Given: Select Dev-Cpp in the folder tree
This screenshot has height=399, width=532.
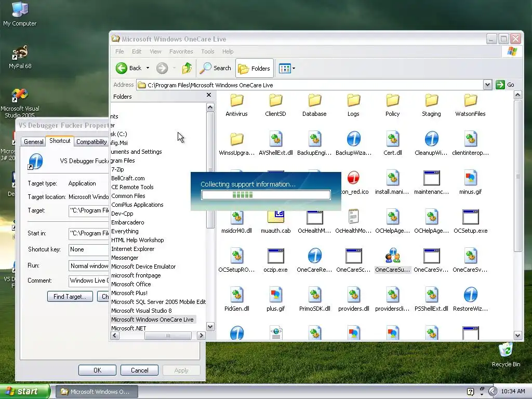Looking at the screenshot, I should [x=122, y=214].
